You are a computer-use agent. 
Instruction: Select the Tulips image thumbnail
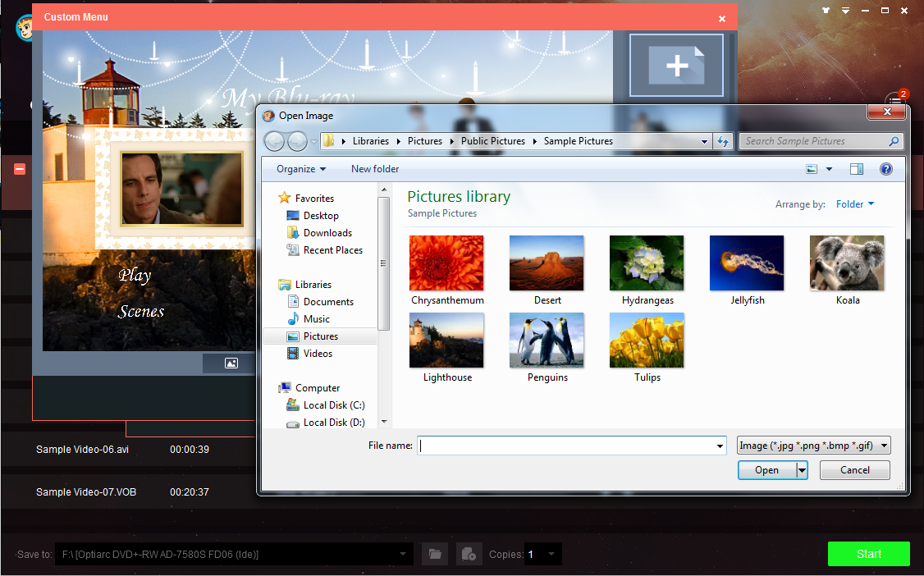[647, 341]
